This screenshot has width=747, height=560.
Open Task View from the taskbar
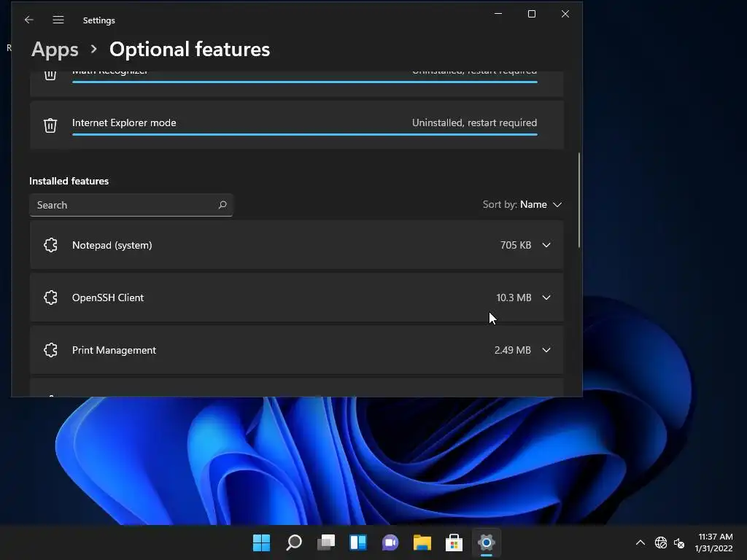(x=326, y=542)
